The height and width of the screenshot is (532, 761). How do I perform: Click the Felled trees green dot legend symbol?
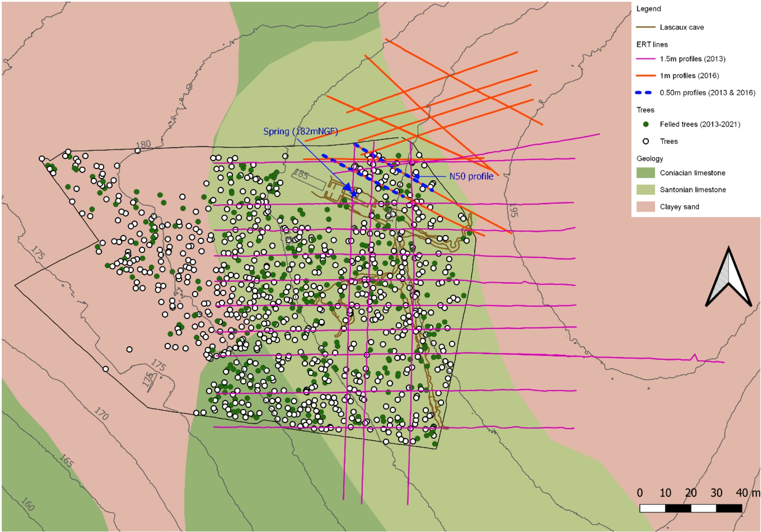tap(646, 124)
